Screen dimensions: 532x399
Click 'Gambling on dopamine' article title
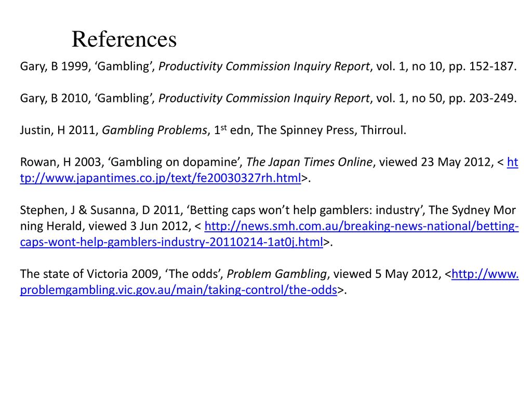tap(175, 162)
